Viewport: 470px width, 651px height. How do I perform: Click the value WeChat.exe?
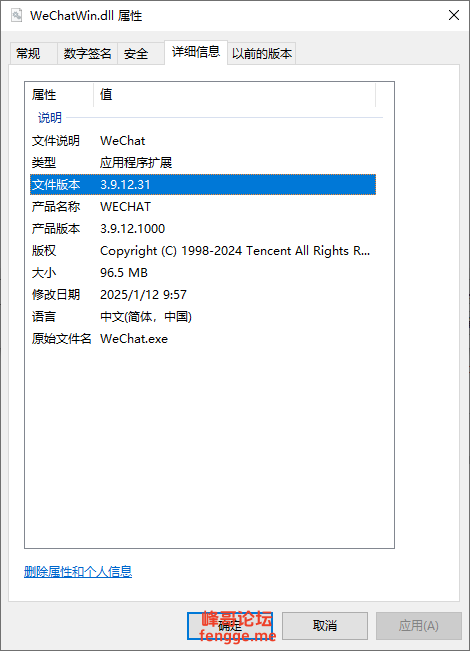pyautogui.click(x=134, y=339)
